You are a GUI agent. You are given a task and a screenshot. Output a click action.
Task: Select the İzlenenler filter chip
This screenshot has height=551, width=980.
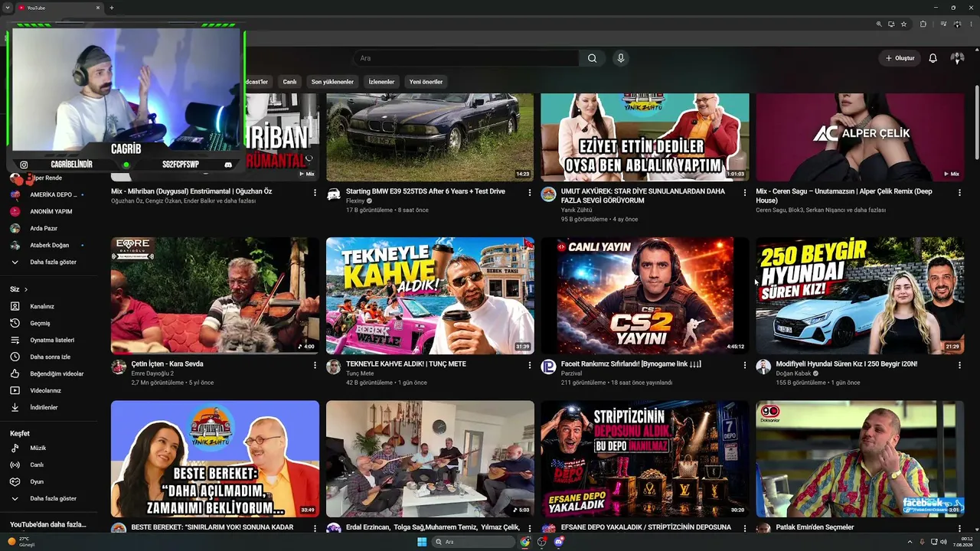tap(381, 82)
